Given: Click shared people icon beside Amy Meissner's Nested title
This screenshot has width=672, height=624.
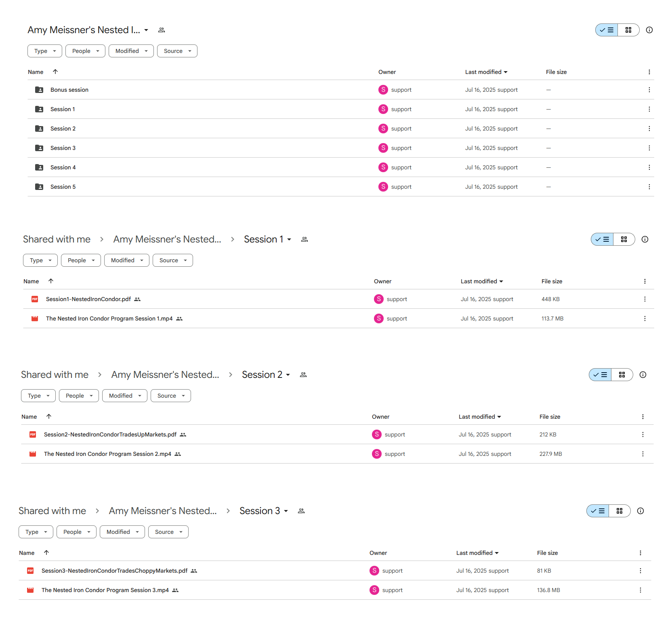Looking at the screenshot, I should pyautogui.click(x=162, y=30).
